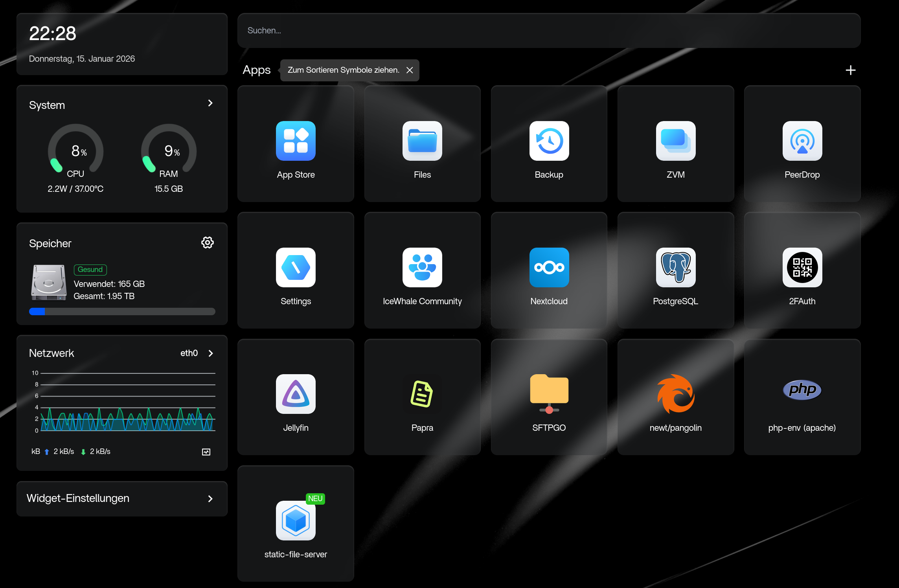
Task: Open the Backup app
Action: [x=549, y=141]
